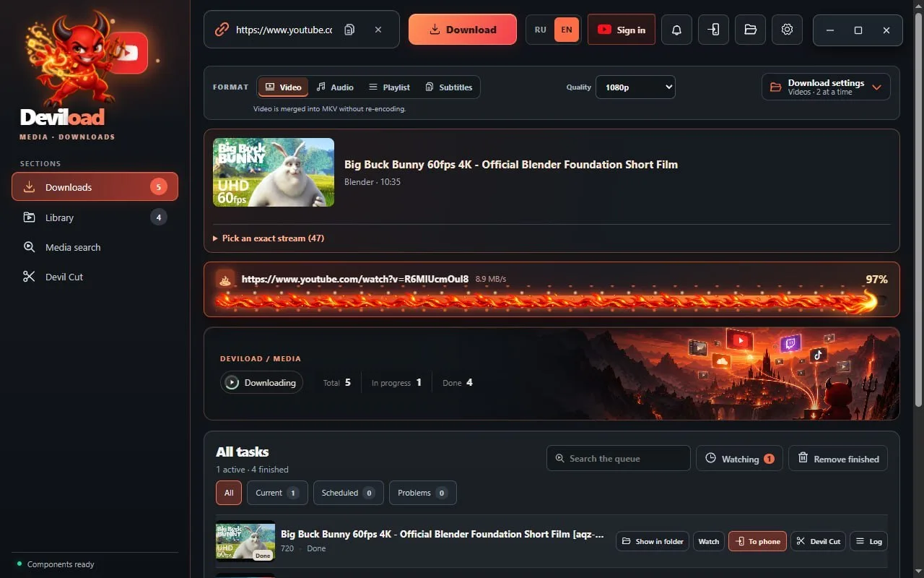Click the Big Buck Bunny title in the preview card
The width and height of the screenshot is (924, 578).
coord(511,164)
